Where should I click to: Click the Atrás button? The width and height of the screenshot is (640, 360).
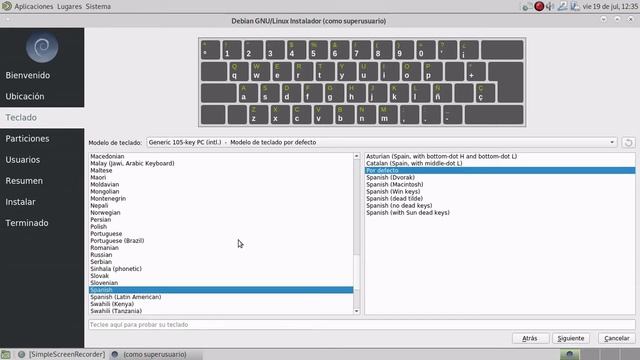tap(530, 338)
